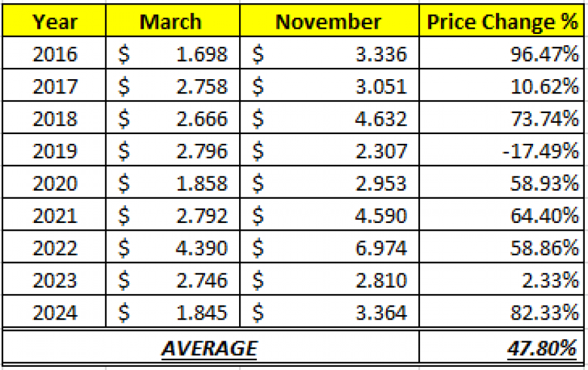Select the 2016 year cell
Screen dimensions: 588x370
pos(55,54)
